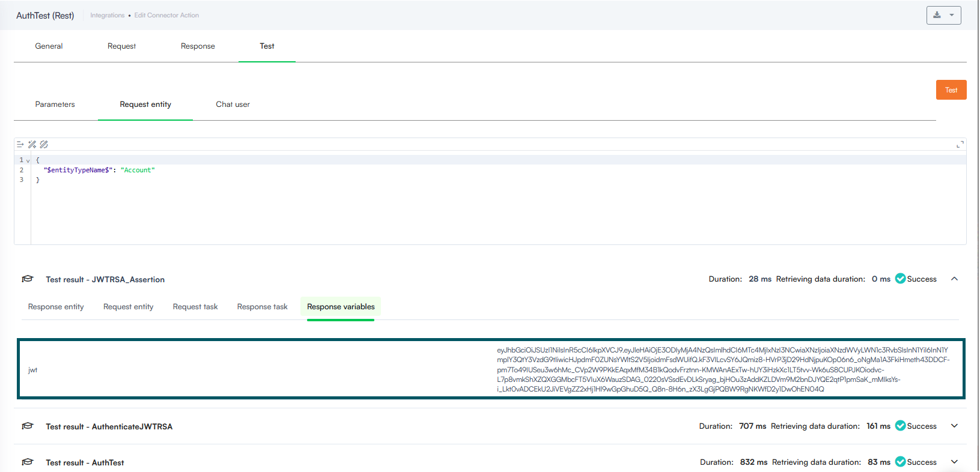
Task: Collapse the JWTRSA_Assertion test result
Action: (x=954, y=279)
